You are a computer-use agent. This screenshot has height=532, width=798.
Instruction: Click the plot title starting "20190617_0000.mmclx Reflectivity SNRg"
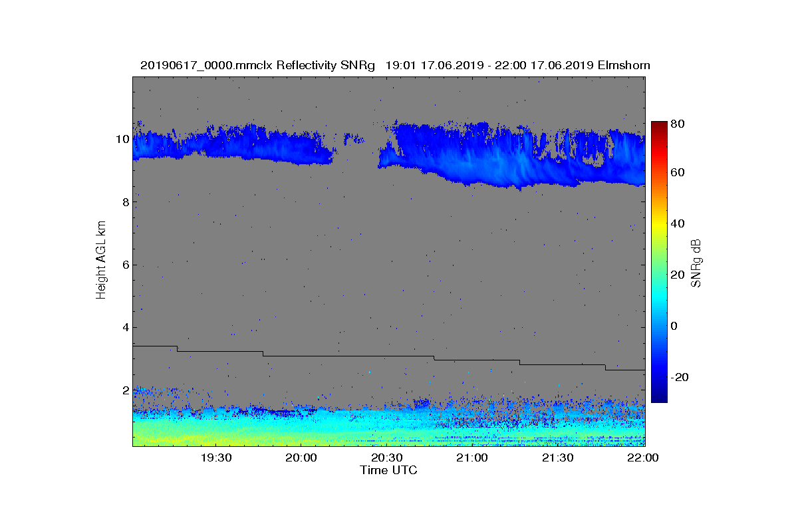395,65
